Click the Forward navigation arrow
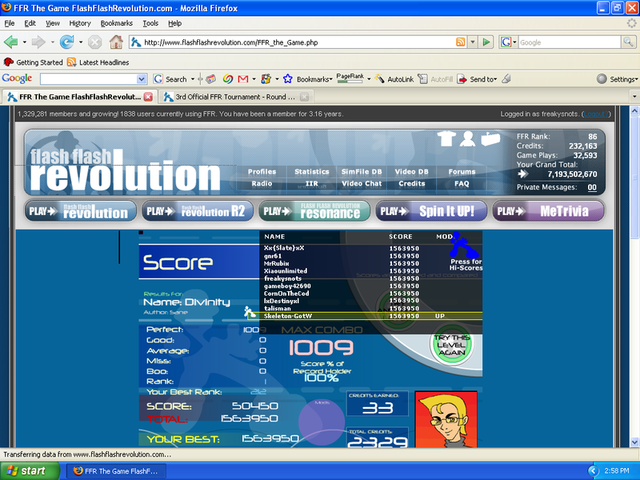The height and width of the screenshot is (480, 640). [x=38, y=42]
